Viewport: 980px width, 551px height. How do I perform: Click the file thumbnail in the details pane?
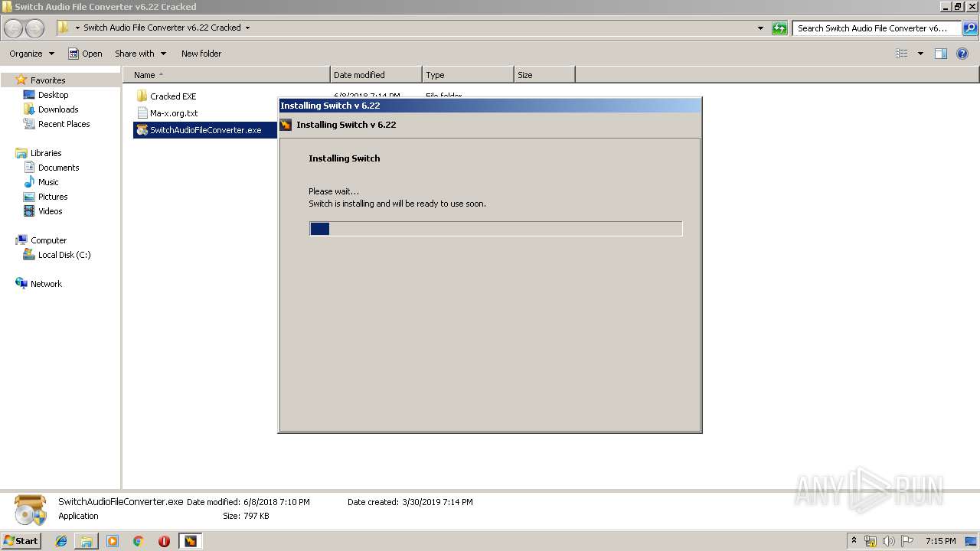[x=31, y=510]
